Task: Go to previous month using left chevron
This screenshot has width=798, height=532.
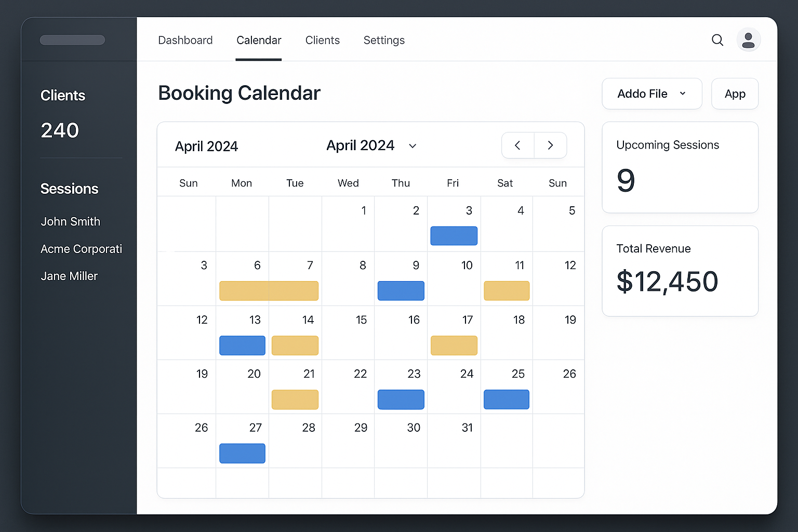Action: pos(517,145)
